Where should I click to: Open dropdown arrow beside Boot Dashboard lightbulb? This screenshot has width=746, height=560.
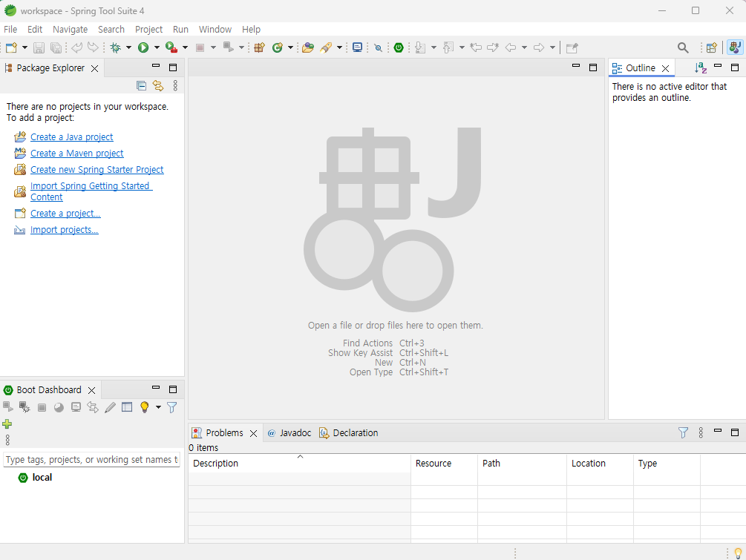158,407
